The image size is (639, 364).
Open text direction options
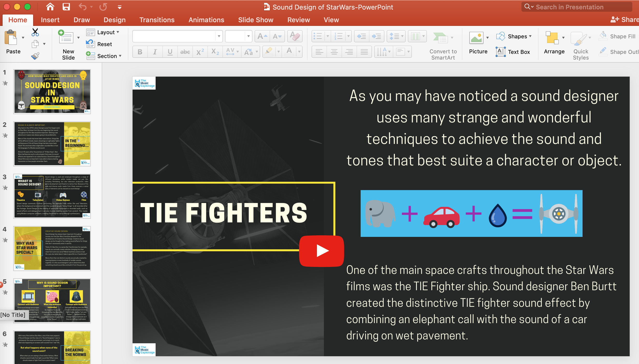point(384,52)
